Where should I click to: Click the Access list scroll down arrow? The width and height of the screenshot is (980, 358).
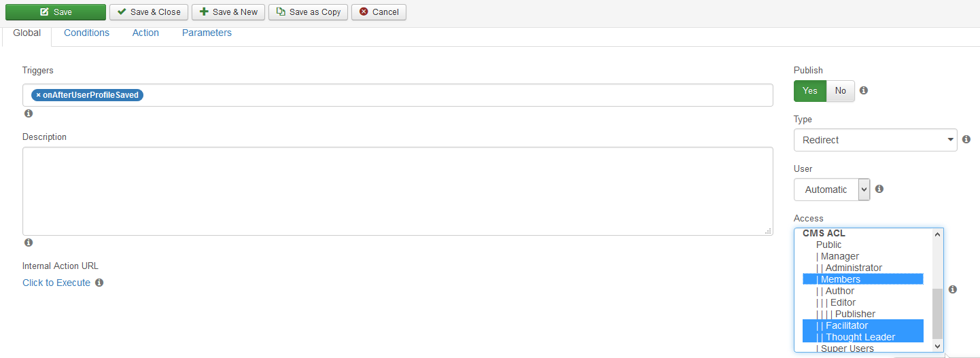tap(938, 346)
